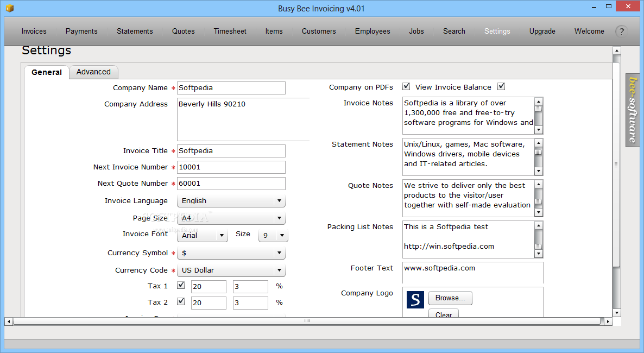The width and height of the screenshot is (644, 353).
Task: Open the Welcome menu
Action: pyautogui.click(x=589, y=31)
